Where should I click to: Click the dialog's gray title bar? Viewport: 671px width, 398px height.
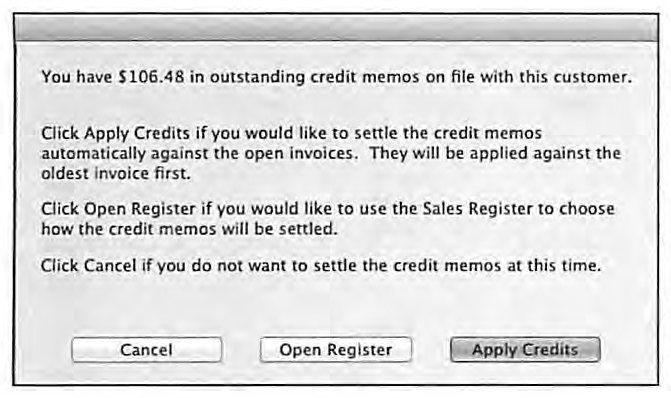(336, 28)
